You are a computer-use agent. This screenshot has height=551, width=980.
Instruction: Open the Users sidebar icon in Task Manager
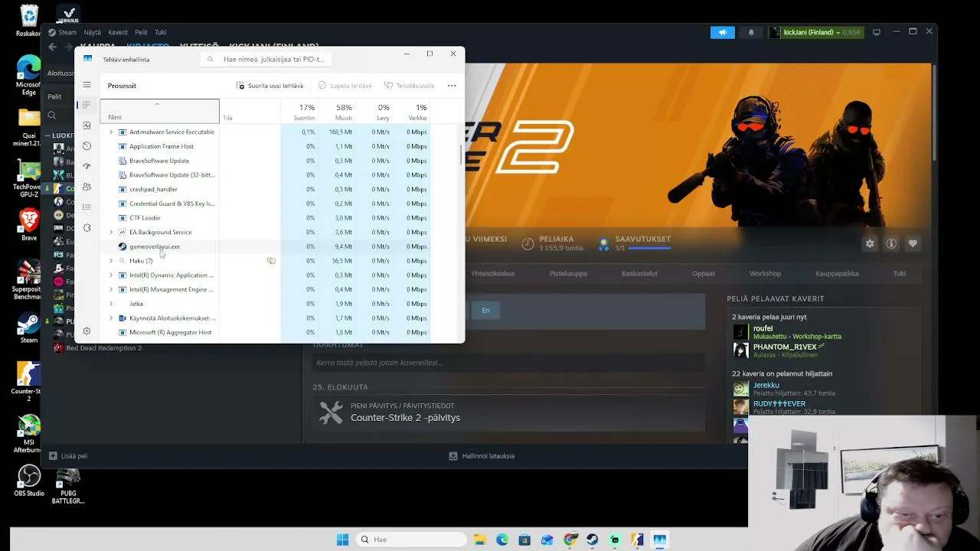pyautogui.click(x=87, y=187)
